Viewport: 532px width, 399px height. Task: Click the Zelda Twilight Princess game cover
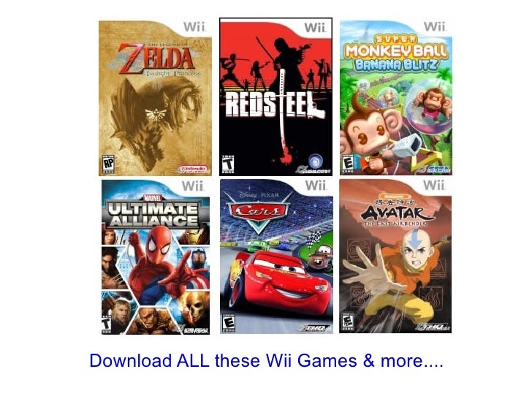[x=155, y=98]
